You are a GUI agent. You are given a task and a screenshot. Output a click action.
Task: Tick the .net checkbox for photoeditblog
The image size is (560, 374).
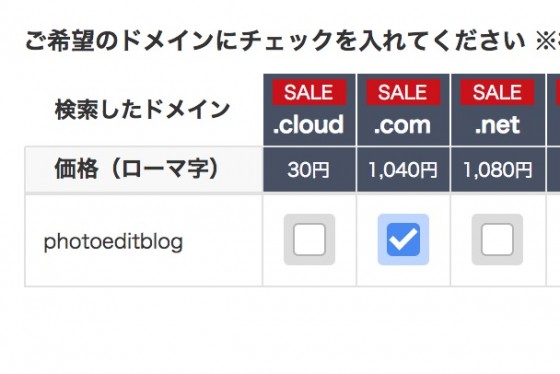point(497,240)
